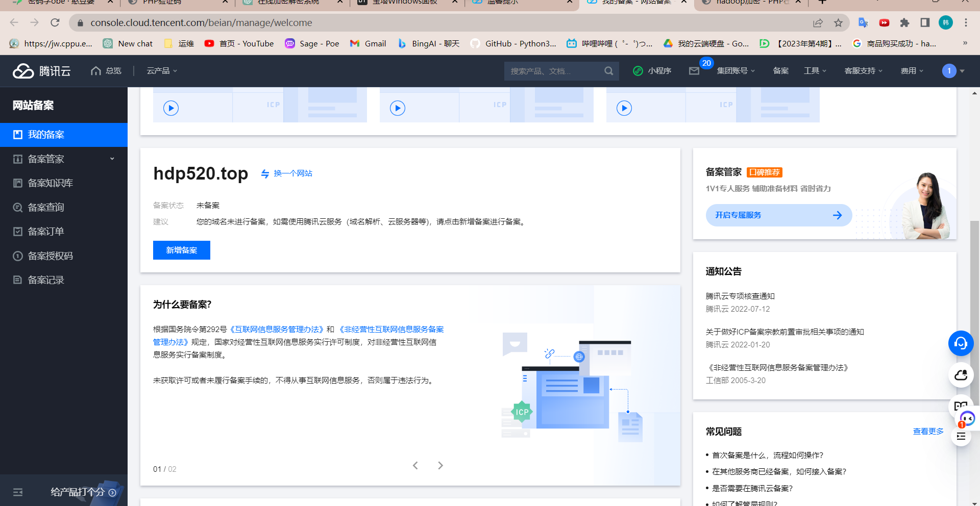Open 是否需要在腾讯云备案 FAQ item
980x506 pixels.
coord(752,489)
